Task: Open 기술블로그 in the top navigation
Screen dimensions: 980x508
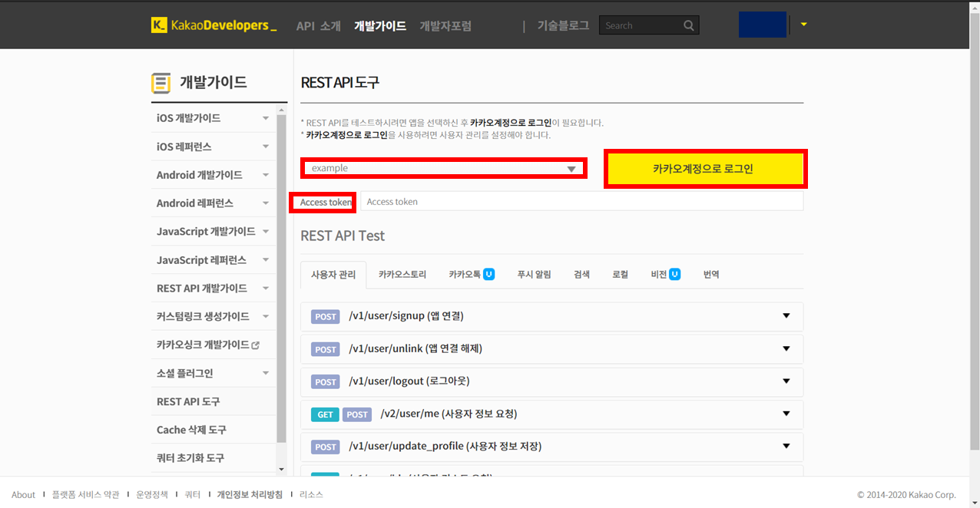Action: 563,25
